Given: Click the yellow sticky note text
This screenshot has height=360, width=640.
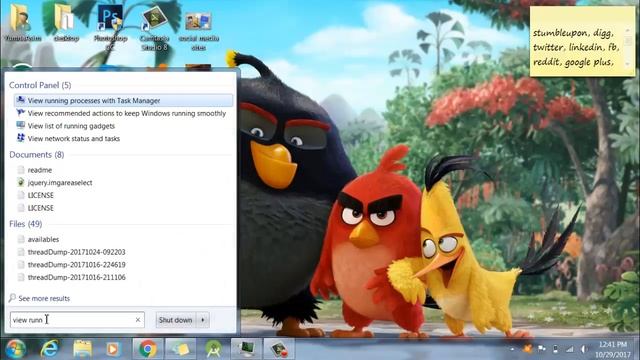Looking at the screenshot, I should (576, 47).
